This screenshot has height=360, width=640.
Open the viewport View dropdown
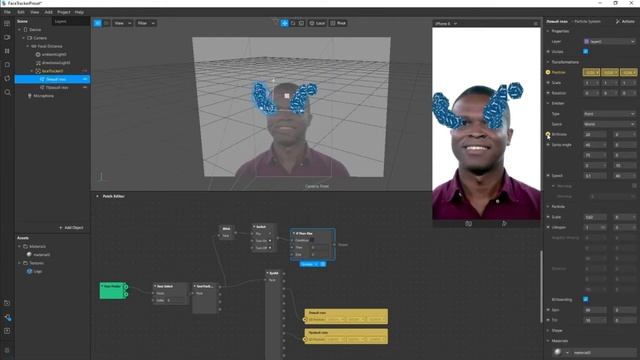tap(122, 23)
